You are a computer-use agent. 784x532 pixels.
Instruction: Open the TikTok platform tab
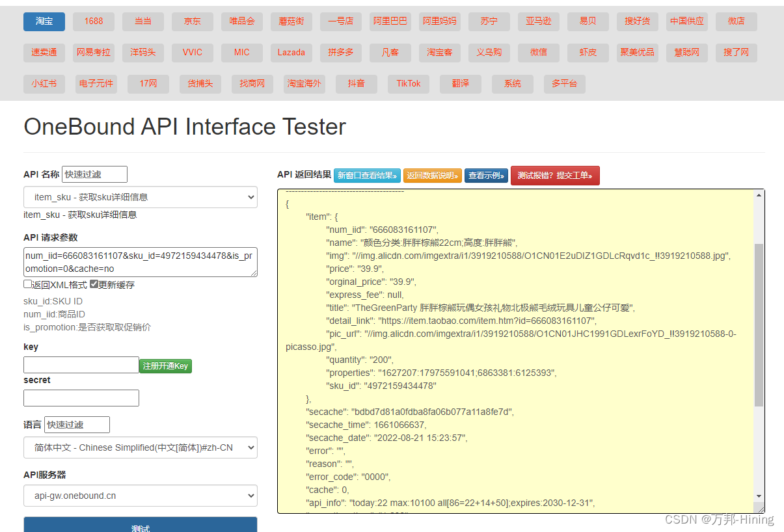tap(408, 83)
